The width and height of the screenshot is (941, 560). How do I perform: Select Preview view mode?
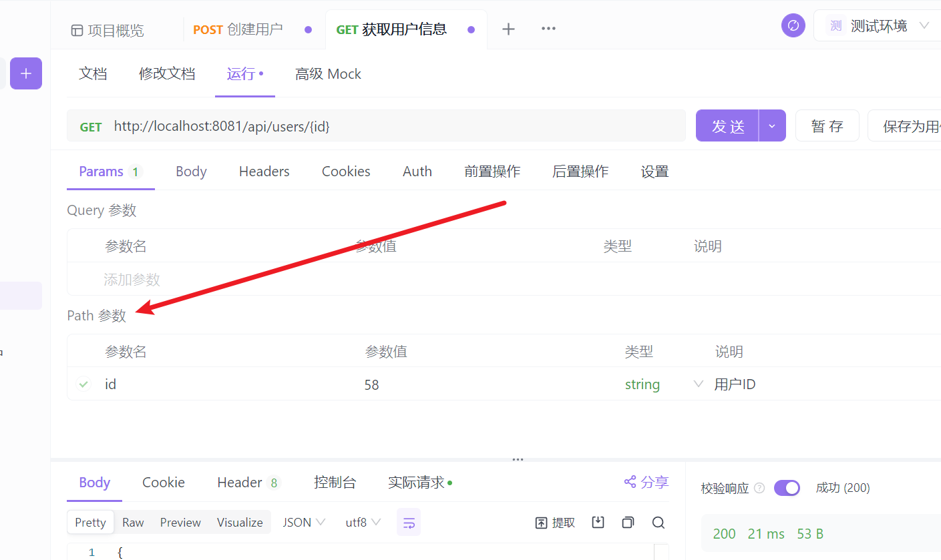[180, 522]
